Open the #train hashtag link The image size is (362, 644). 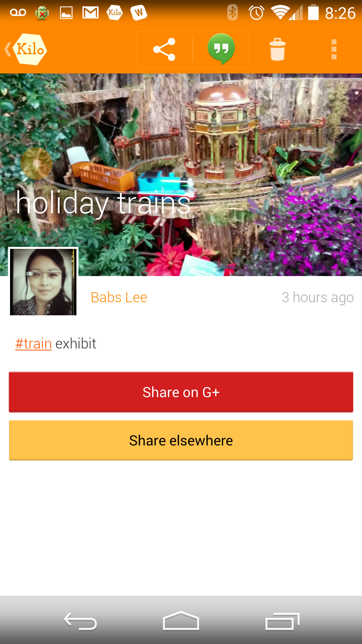click(34, 344)
